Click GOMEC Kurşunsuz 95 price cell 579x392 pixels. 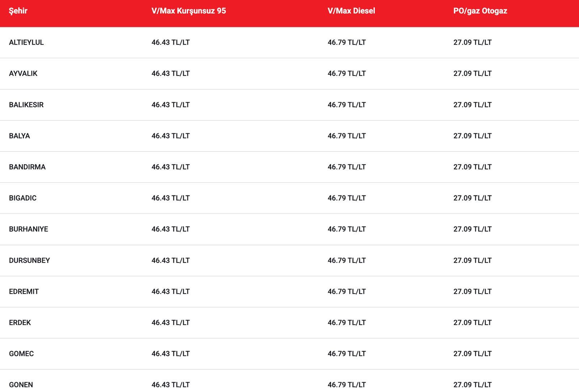(170, 354)
